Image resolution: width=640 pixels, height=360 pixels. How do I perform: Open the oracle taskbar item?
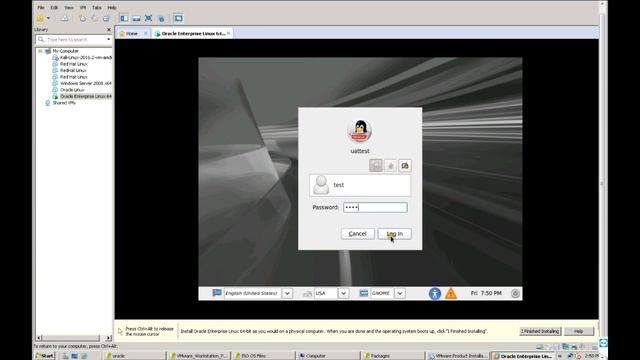[134, 356]
